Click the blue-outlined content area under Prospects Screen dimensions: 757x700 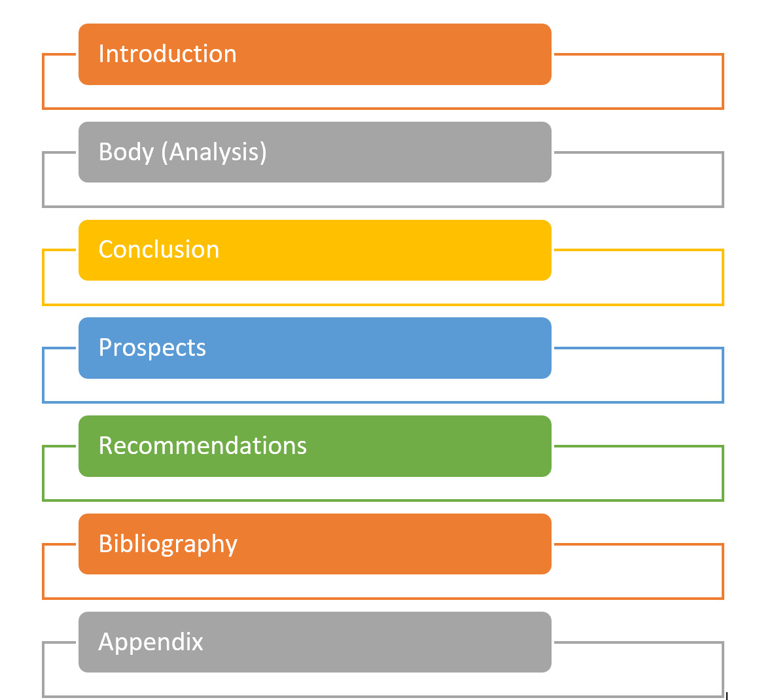pyautogui.click(x=383, y=391)
